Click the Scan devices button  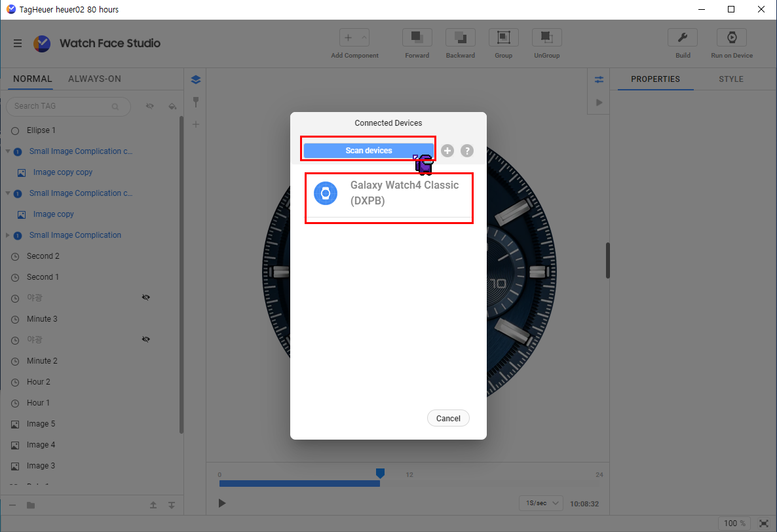pos(369,151)
